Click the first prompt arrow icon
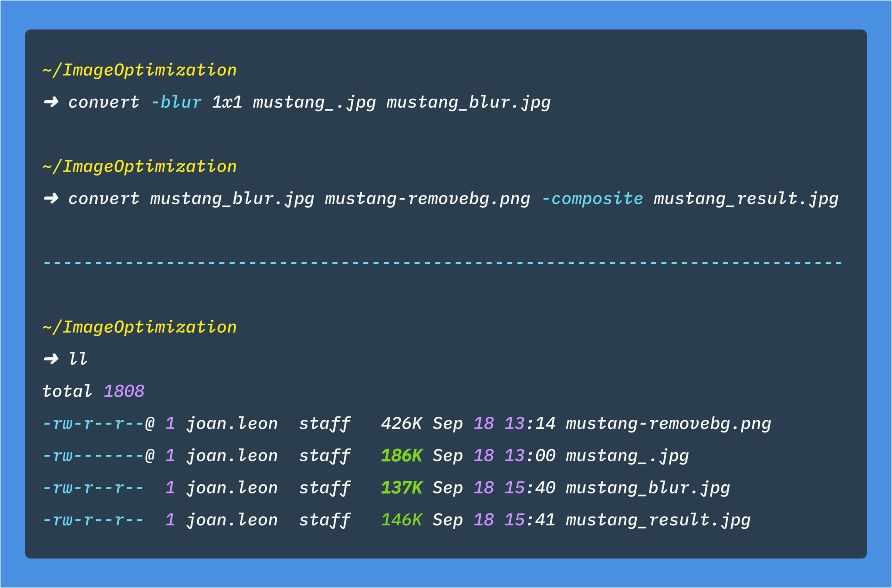 pos(51,102)
